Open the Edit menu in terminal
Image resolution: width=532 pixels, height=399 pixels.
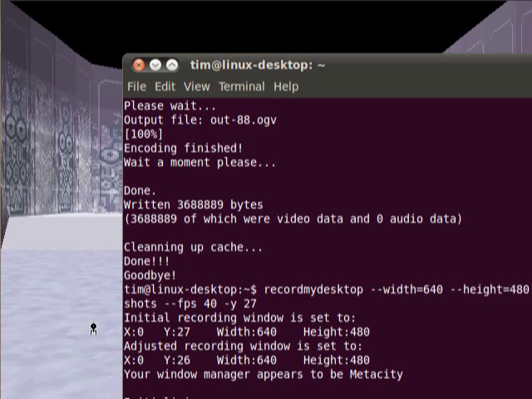[165, 86]
